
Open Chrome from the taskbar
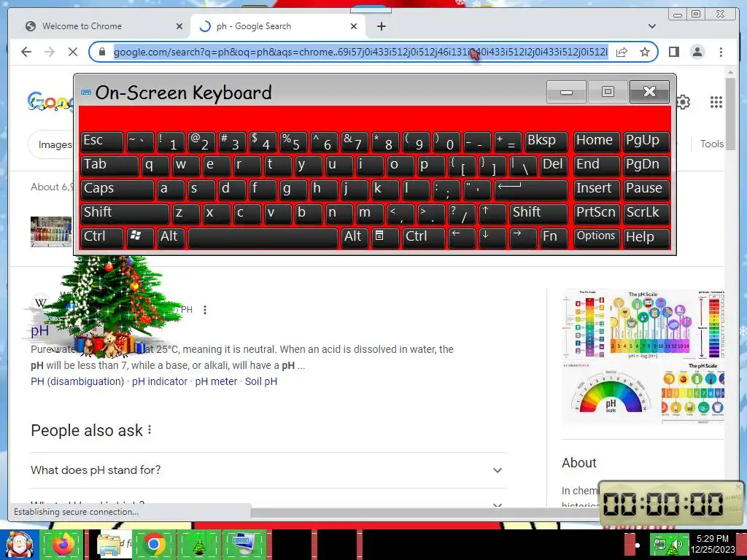click(x=154, y=544)
